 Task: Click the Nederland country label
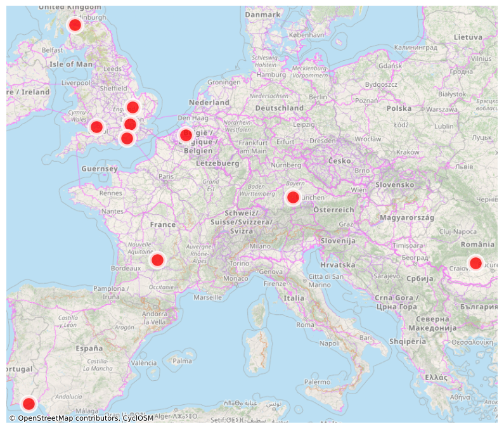[209, 103]
